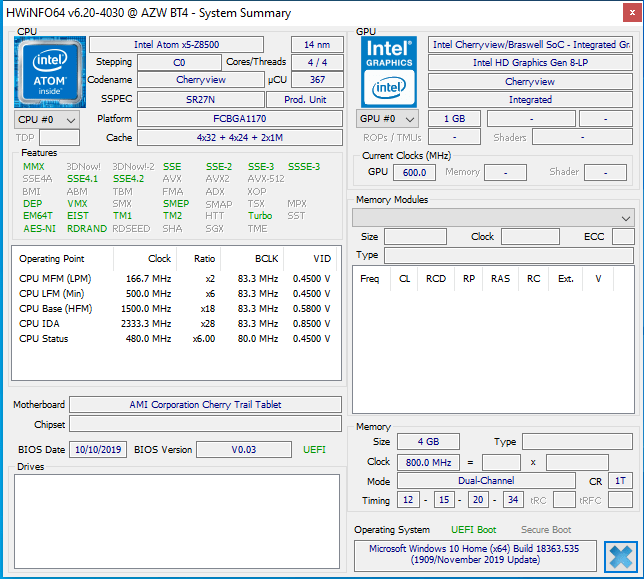Select the CPU LFM (Min) row

pos(175,294)
